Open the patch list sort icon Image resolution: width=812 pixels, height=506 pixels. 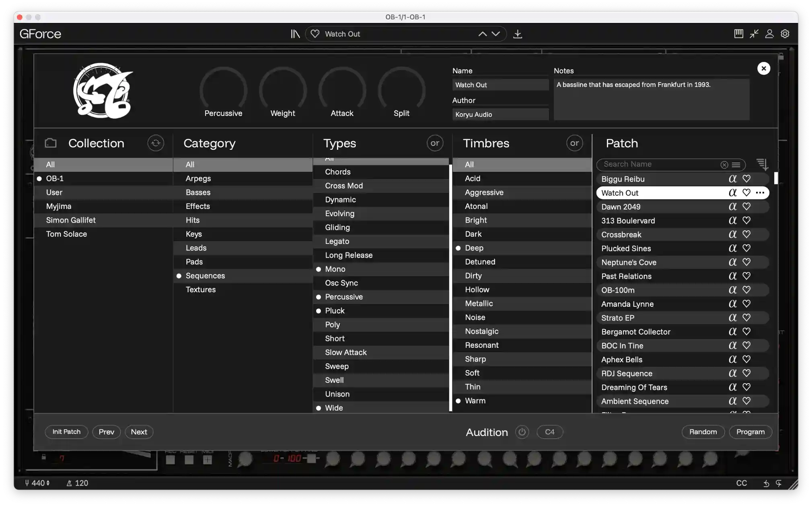click(762, 164)
